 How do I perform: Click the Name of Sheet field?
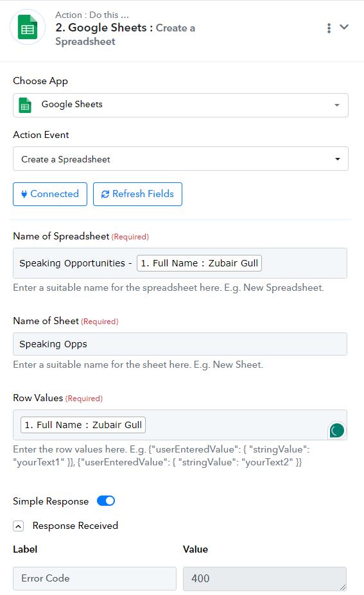[180, 344]
